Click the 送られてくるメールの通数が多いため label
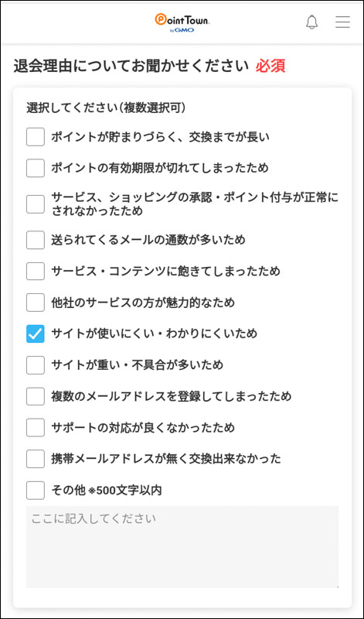This screenshot has width=364, height=619. click(148, 240)
